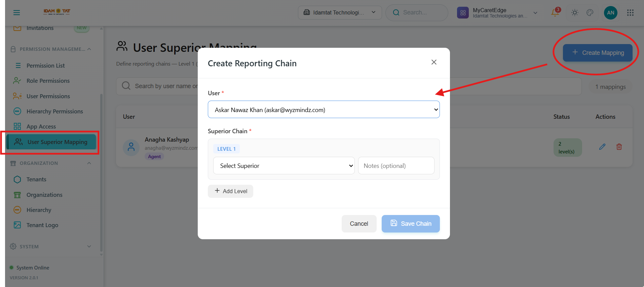Click the Permission List icon
The height and width of the screenshot is (287, 644).
18,66
